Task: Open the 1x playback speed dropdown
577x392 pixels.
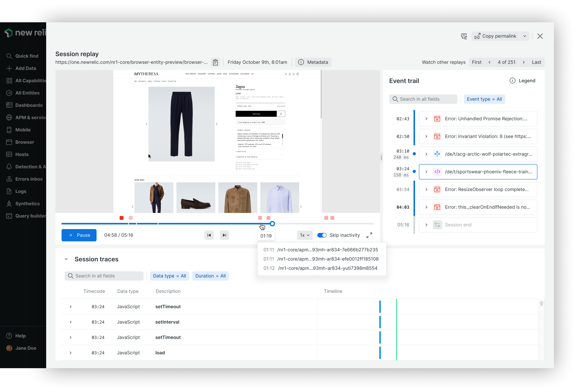Action: coord(305,235)
